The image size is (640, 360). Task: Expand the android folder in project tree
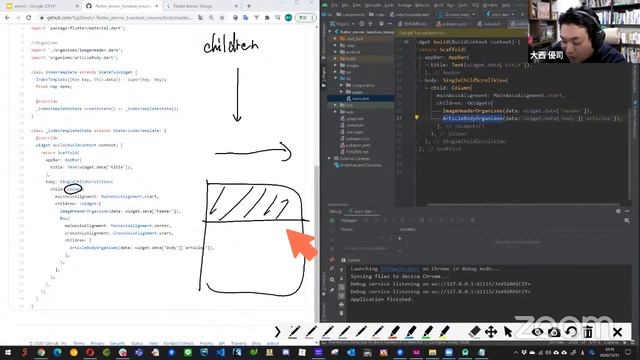tap(336, 52)
